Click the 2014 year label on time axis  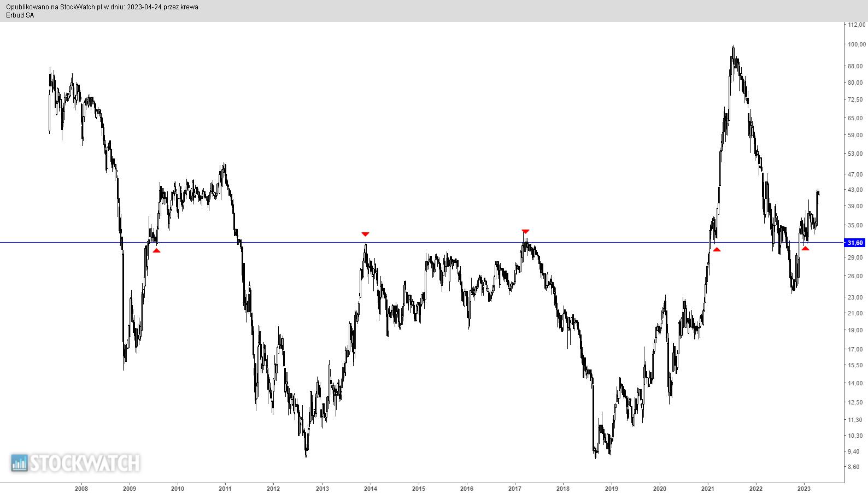(370, 489)
